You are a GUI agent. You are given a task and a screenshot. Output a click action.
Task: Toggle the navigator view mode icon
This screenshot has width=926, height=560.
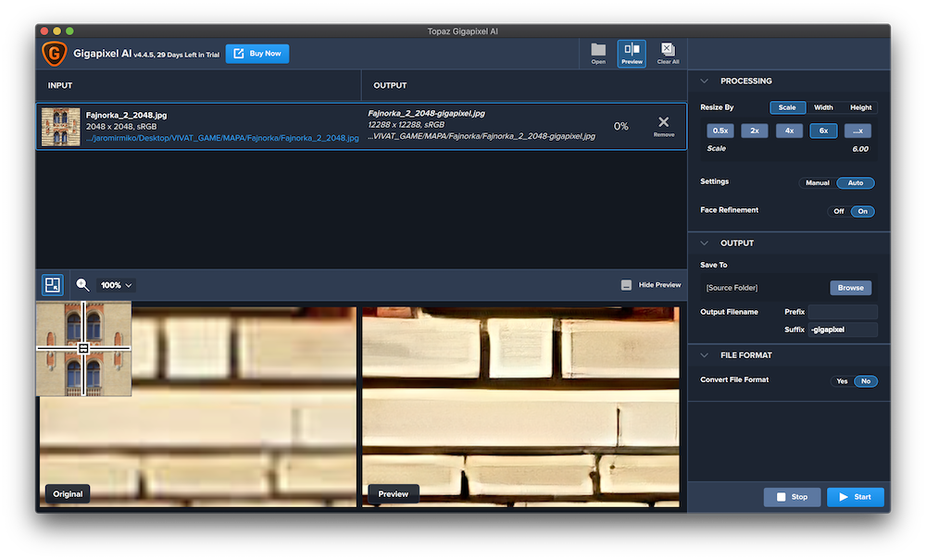point(53,285)
